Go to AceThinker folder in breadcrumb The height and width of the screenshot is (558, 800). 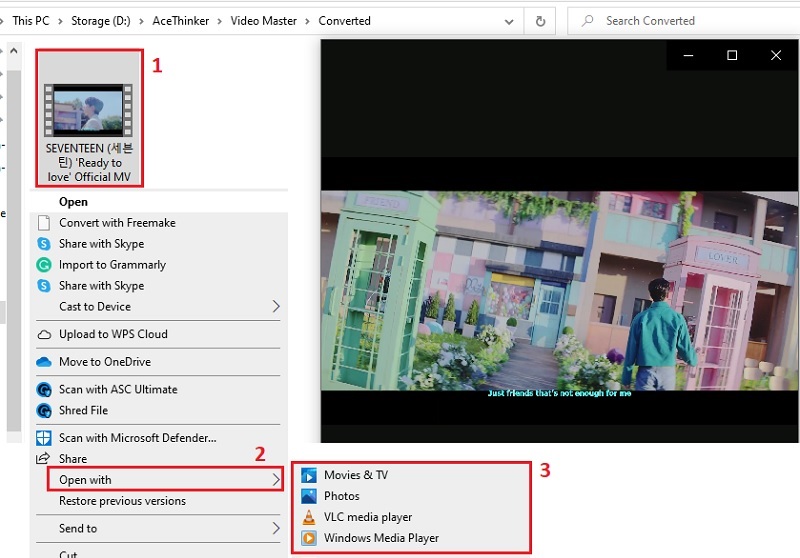click(181, 21)
